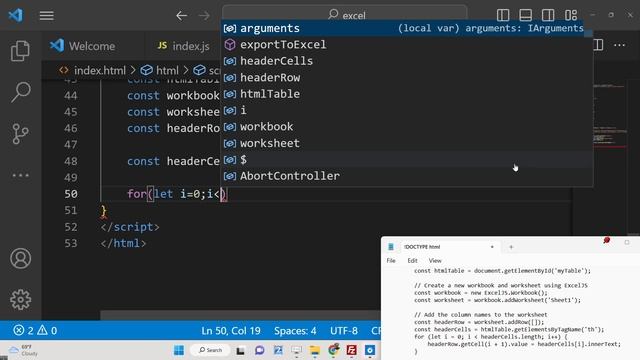Image resolution: width=640 pixels, height=360 pixels.
Task: Select the headerRow suggestion
Action: (x=406, y=78)
